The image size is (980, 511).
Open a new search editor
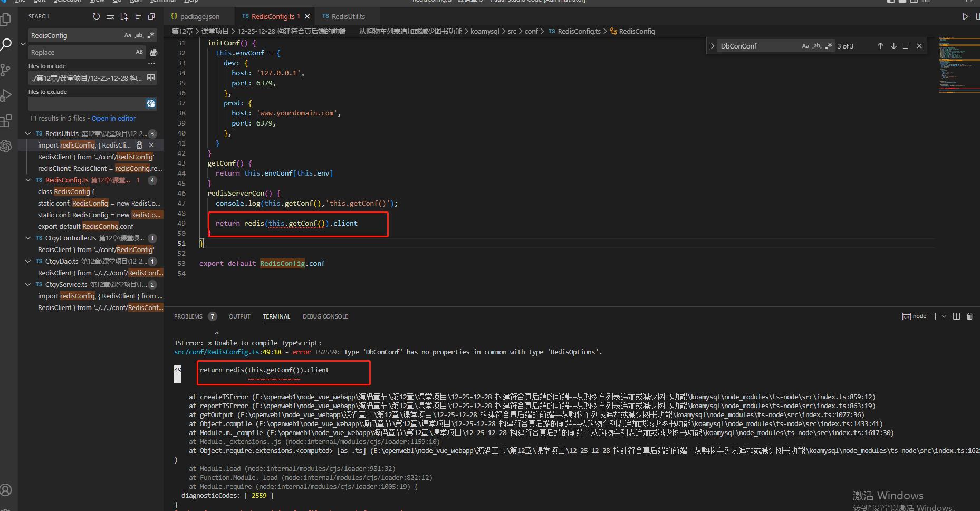coord(124,16)
